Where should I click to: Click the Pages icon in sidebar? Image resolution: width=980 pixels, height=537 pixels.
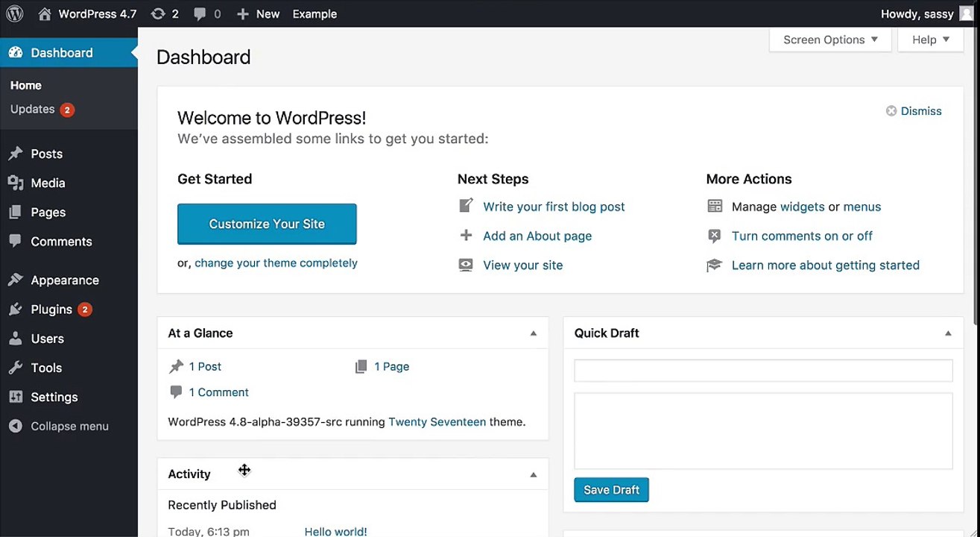click(x=16, y=213)
